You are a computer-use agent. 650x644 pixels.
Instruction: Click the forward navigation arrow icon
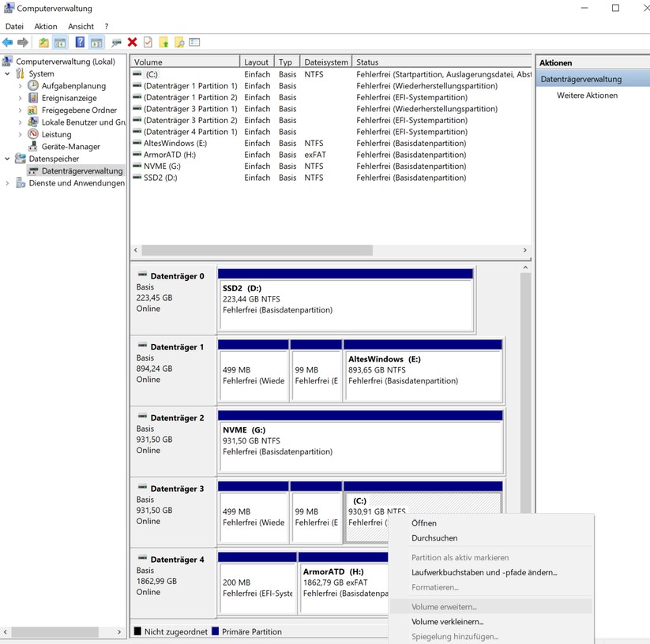[24, 43]
